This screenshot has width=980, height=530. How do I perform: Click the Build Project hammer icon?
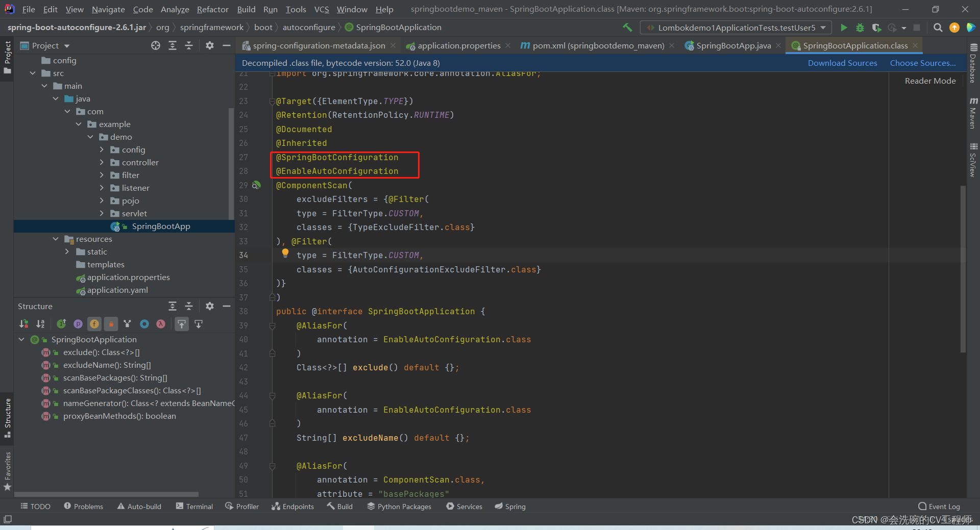(627, 28)
